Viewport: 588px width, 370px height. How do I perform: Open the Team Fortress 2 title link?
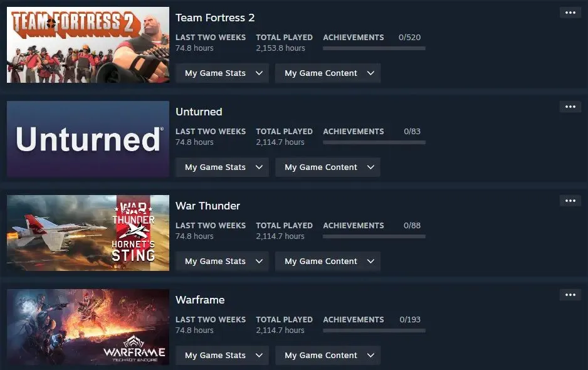[x=215, y=18]
